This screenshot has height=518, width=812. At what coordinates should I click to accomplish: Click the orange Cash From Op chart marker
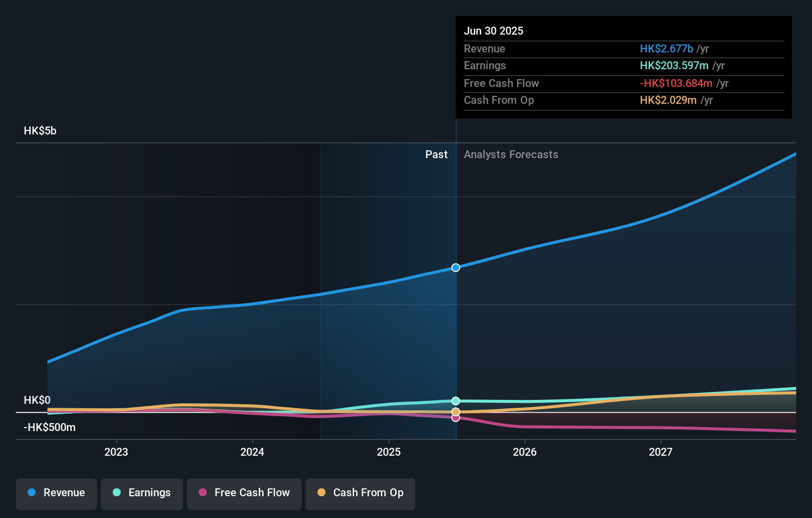(x=455, y=411)
